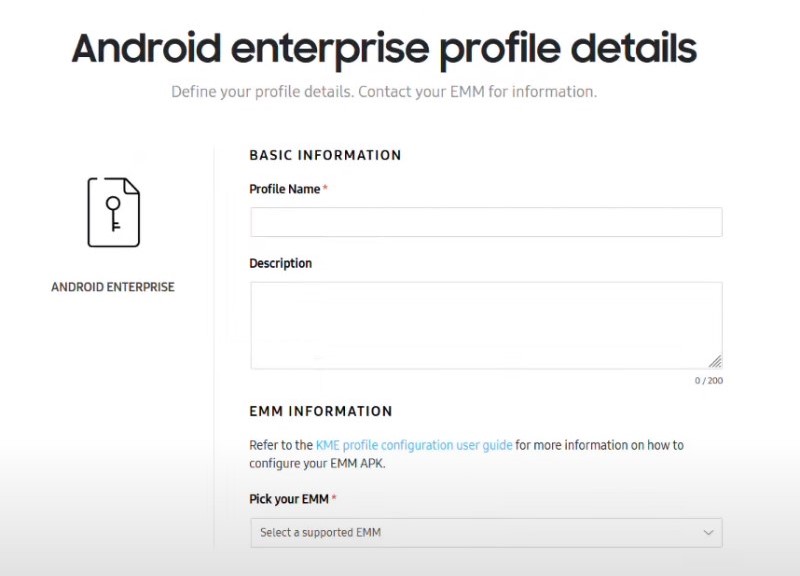Click the red asterisk beside Pick your EMM

[334, 498]
